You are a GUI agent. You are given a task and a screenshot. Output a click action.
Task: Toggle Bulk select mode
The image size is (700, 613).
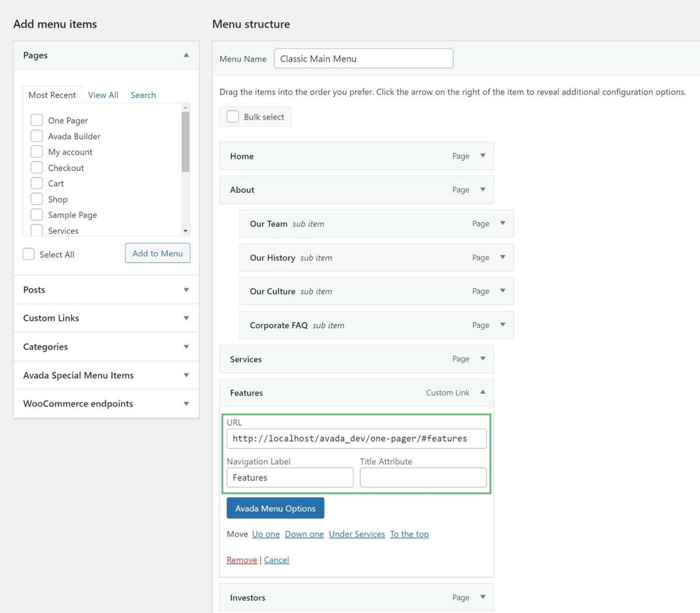pyautogui.click(x=233, y=116)
